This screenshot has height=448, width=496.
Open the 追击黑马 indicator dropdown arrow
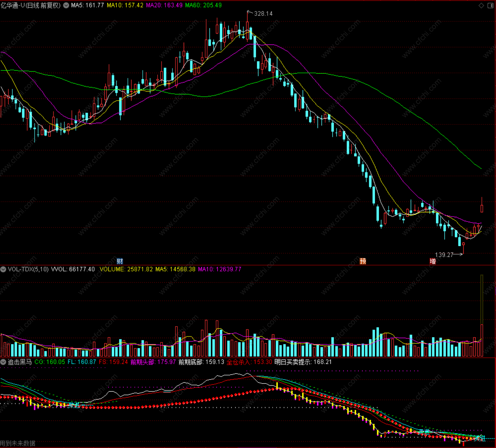(x=3, y=362)
